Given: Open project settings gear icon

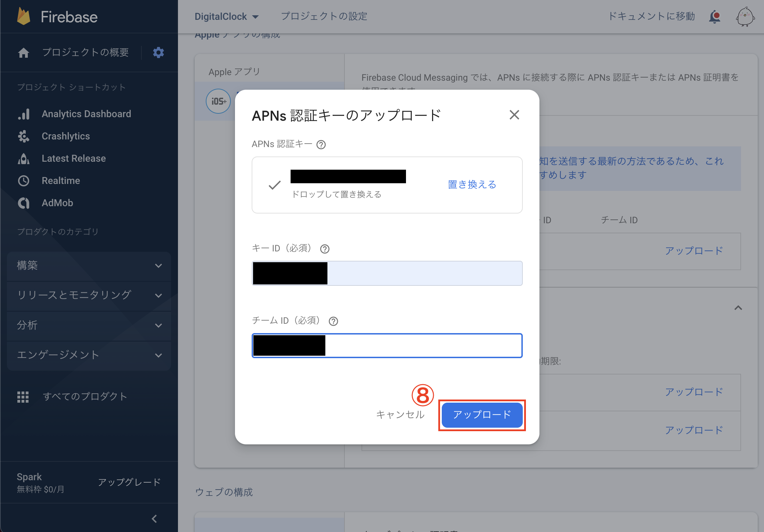Looking at the screenshot, I should click(159, 53).
